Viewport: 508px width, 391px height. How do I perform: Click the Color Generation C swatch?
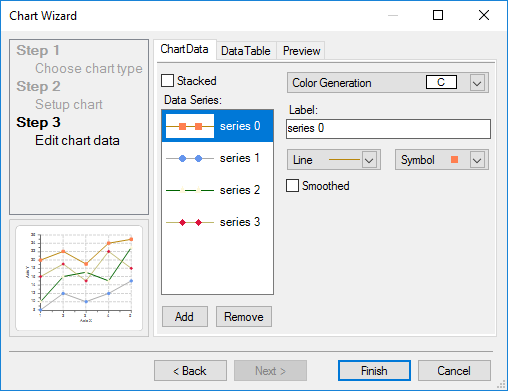click(x=441, y=82)
